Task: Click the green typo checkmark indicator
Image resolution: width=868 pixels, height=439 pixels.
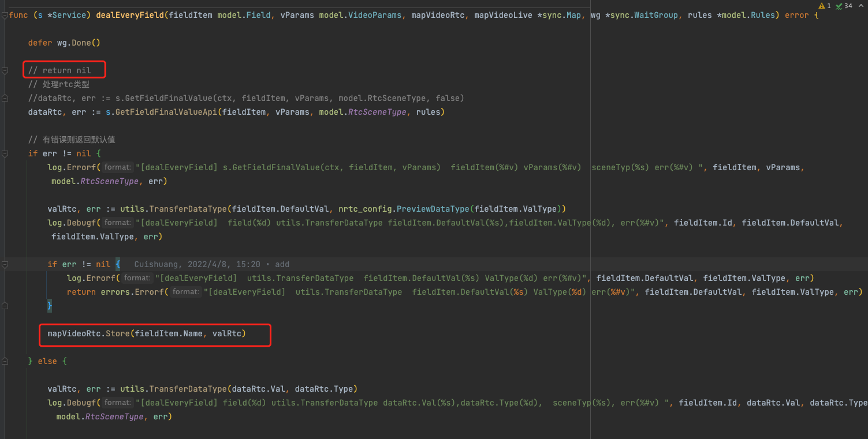Action: pos(839,6)
